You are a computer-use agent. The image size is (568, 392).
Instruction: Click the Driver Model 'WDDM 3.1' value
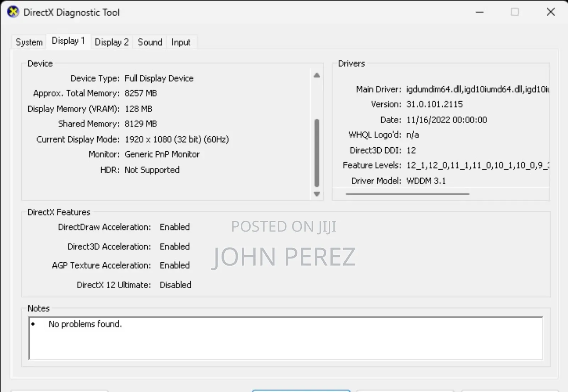pos(426,181)
